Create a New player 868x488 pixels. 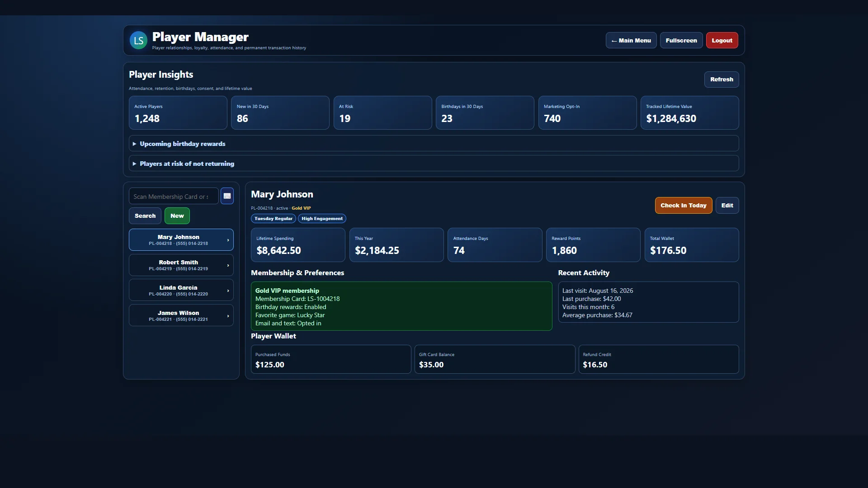click(x=177, y=216)
